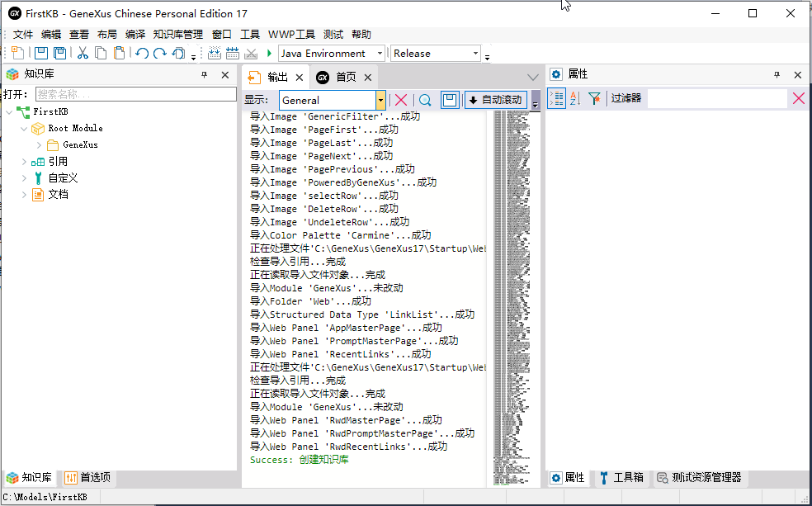Copy using the toolbar copy icon
The image size is (812, 506).
point(101,53)
